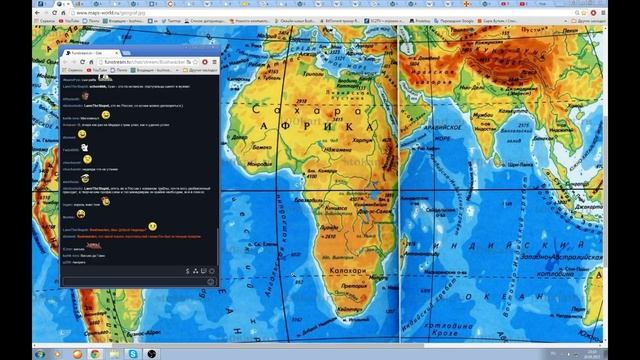Click the three-dots users icon in chat
Screen dimensions: 640x360
click(196, 271)
